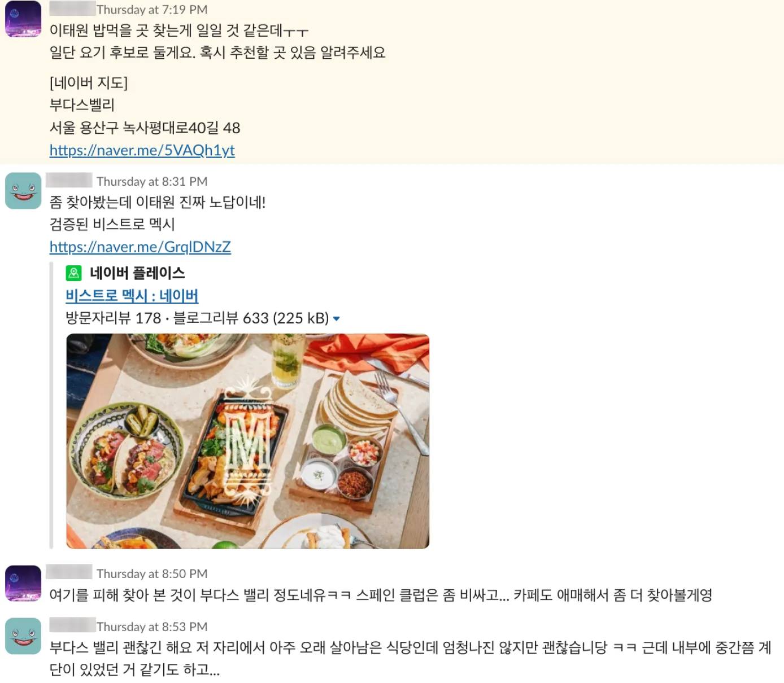The height and width of the screenshot is (683, 784).
Task: Click the Thursday at 8:50 PM timestamp
Action: [152, 573]
